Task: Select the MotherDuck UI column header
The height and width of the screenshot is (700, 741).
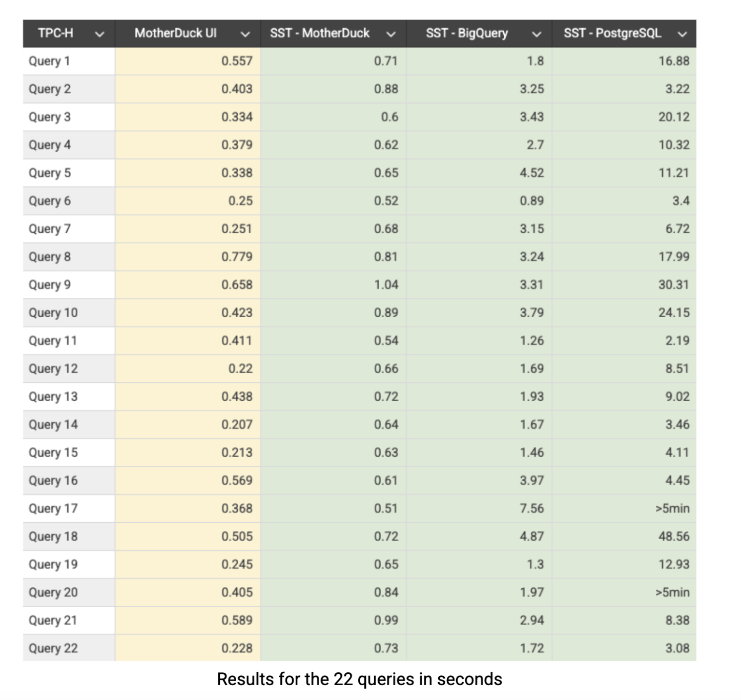Action: 175,33
